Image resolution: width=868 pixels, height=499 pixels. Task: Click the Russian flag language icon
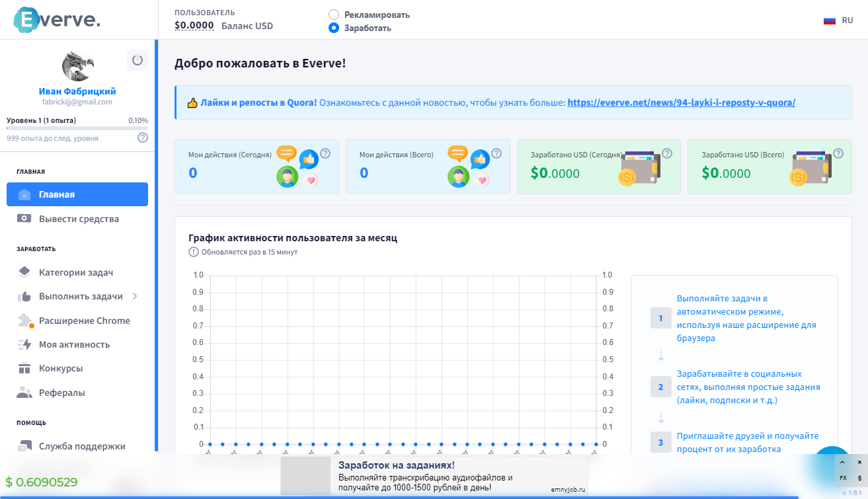coord(830,20)
